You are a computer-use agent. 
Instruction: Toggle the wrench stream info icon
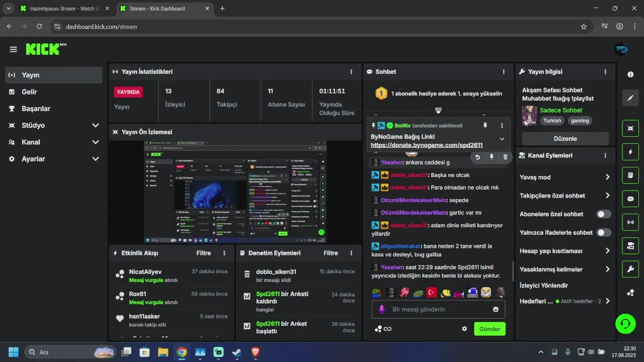[630, 269]
